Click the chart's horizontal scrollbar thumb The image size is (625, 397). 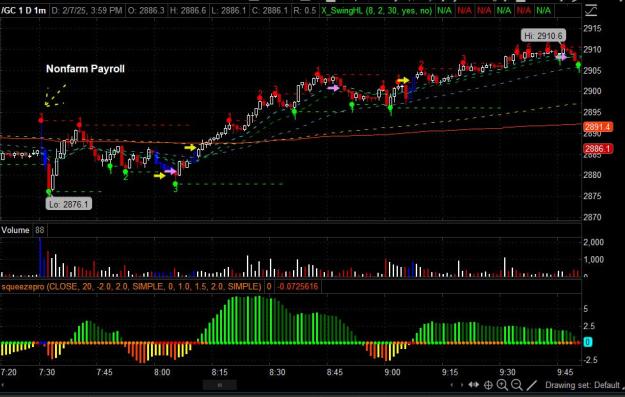point(220,385)
